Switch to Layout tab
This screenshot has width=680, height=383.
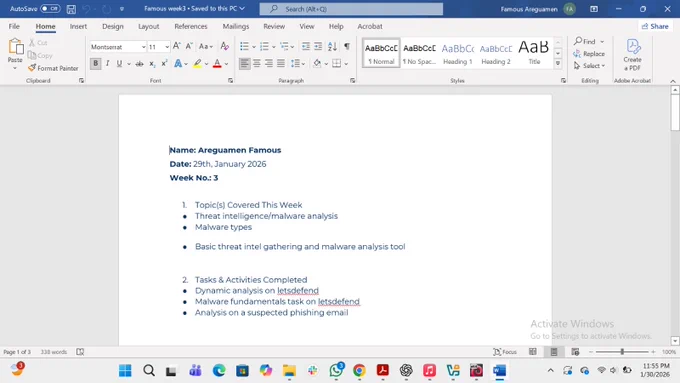click(x=148, y=26)
